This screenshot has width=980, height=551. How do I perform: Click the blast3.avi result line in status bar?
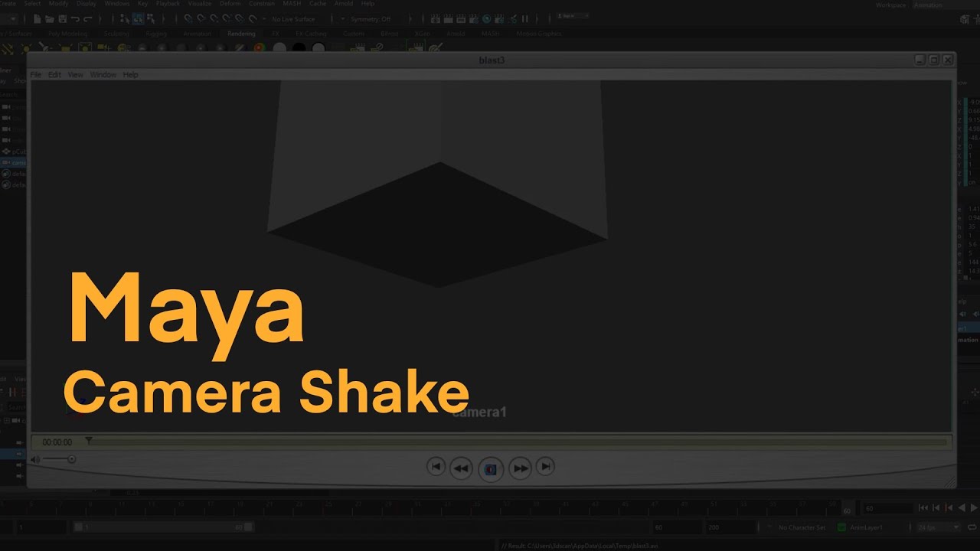tap(580, 546)
